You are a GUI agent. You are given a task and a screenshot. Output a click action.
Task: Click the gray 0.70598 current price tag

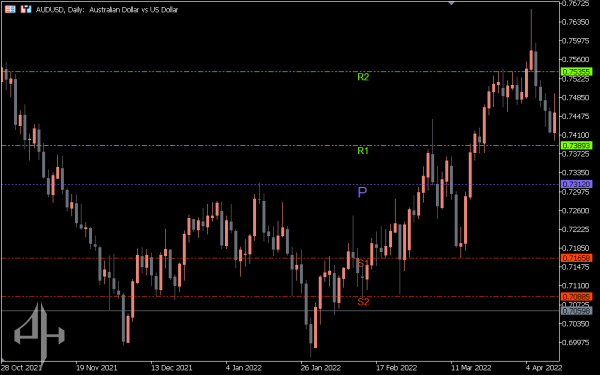click(577, 311)
